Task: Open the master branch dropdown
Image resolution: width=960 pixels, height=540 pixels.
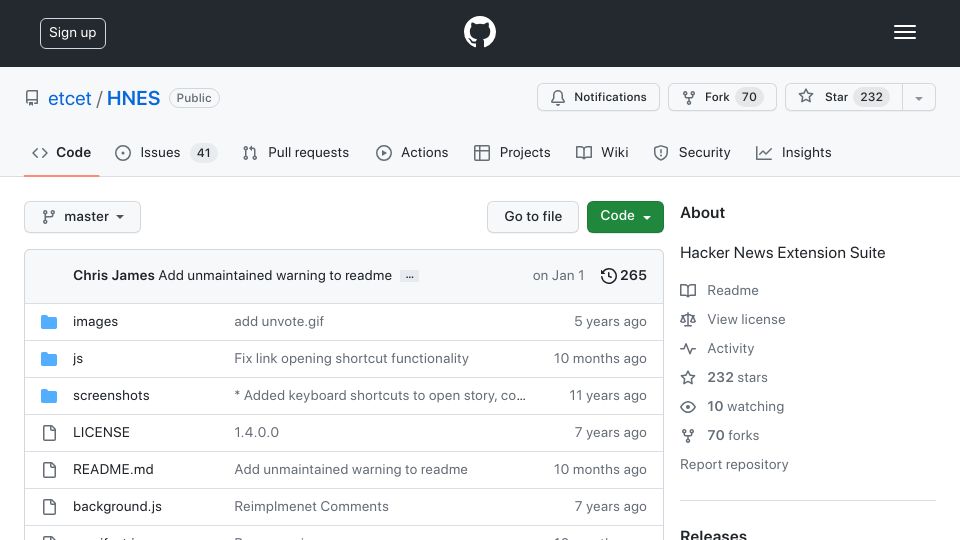Action: [83, 217]
